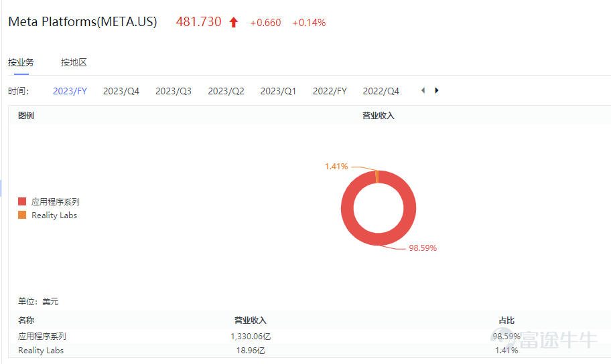611x364 pixels.
Task: Click the 营业收入 chart column header
Action: coord(379,116)
